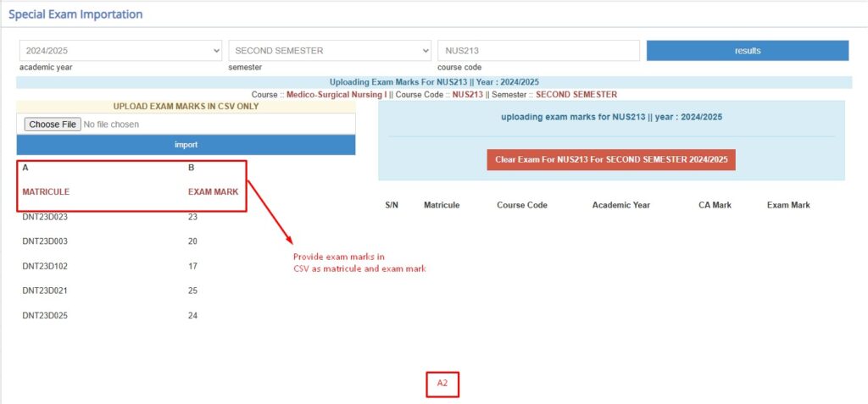The height and width of the screenshot is (404, 868).
Task: Click the A2 label in red box
Action: tap(442, 384)
